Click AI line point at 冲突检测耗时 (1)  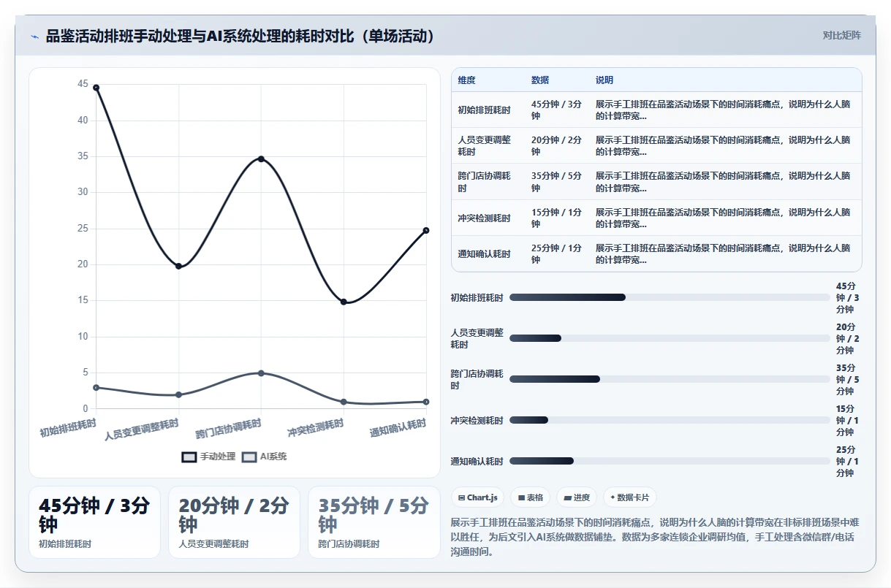coord(344,402)
